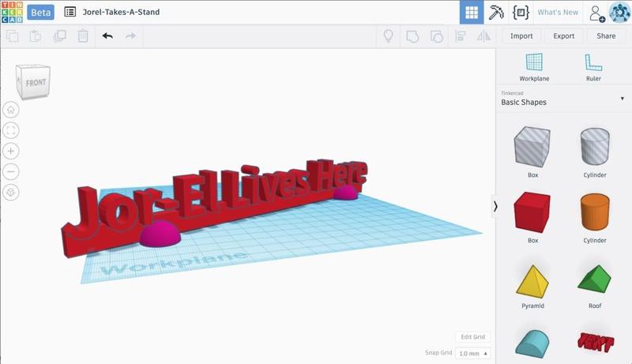632x364 pixels.
Task: Click the Ungroup shapes icon
Action: [437, 36]
